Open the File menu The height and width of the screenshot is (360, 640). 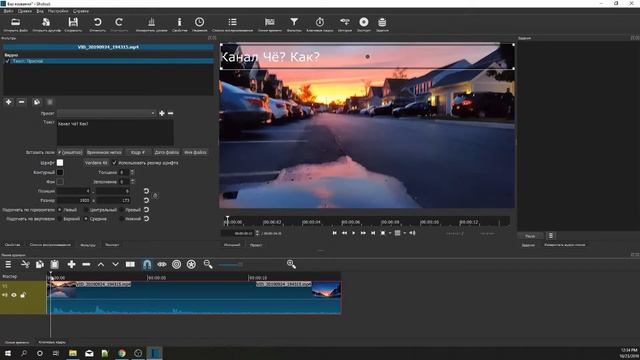[x=8, y=11]
